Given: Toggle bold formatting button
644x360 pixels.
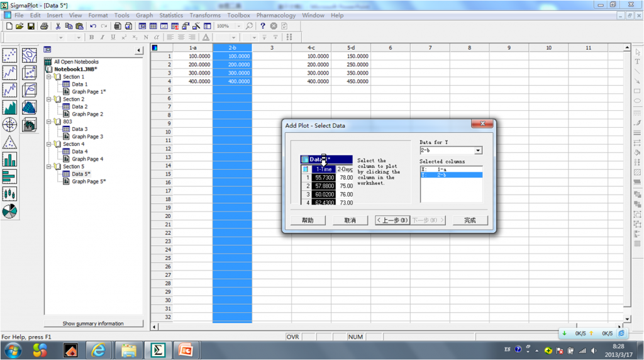Looking at the screenshot, I should 92,37.
